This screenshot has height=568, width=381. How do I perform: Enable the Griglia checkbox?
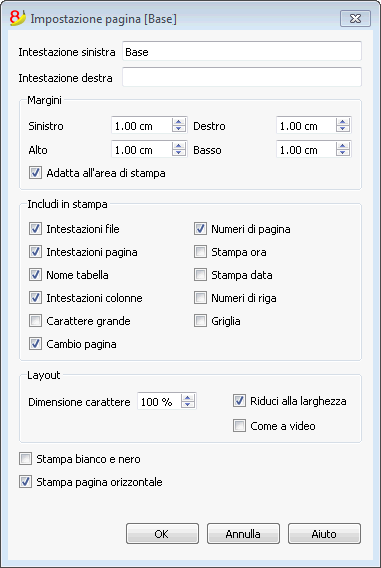pos(200,321)
